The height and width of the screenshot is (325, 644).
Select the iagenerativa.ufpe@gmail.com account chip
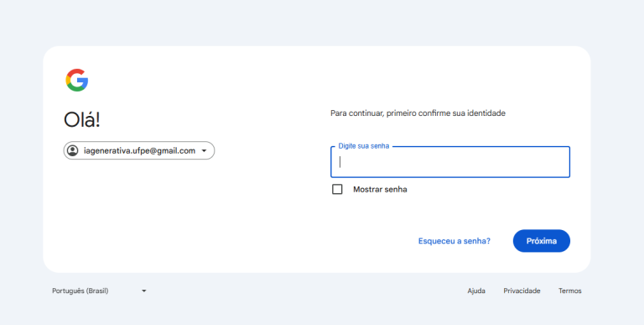click(x=139, y=150)
